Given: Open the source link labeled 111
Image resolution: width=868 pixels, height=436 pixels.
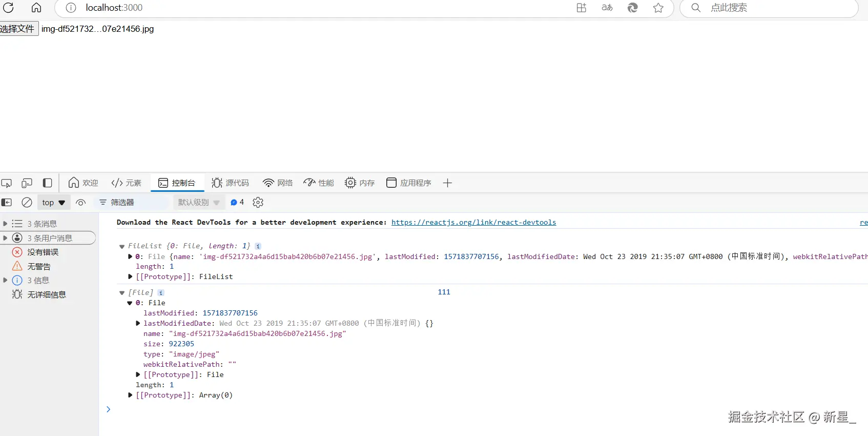Looking at the screenshot, I should [x=444, y=292].
